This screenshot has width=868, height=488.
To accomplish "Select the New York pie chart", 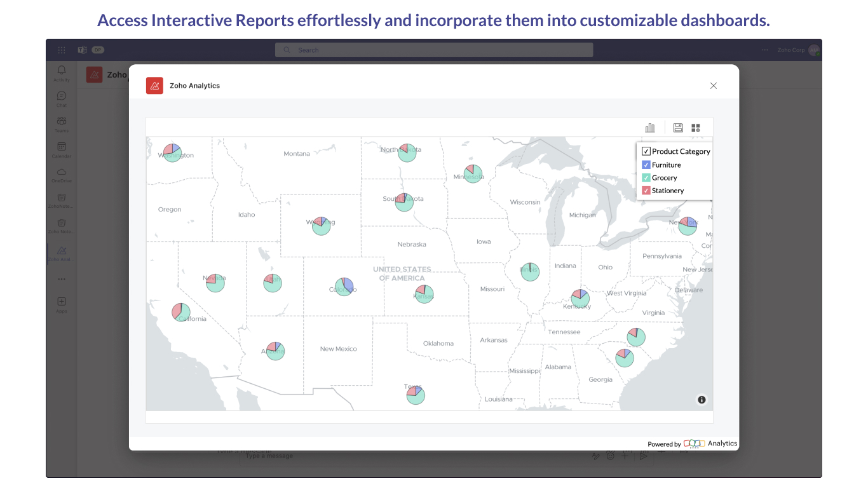I will pyautogui.click(x=688, y=226).
